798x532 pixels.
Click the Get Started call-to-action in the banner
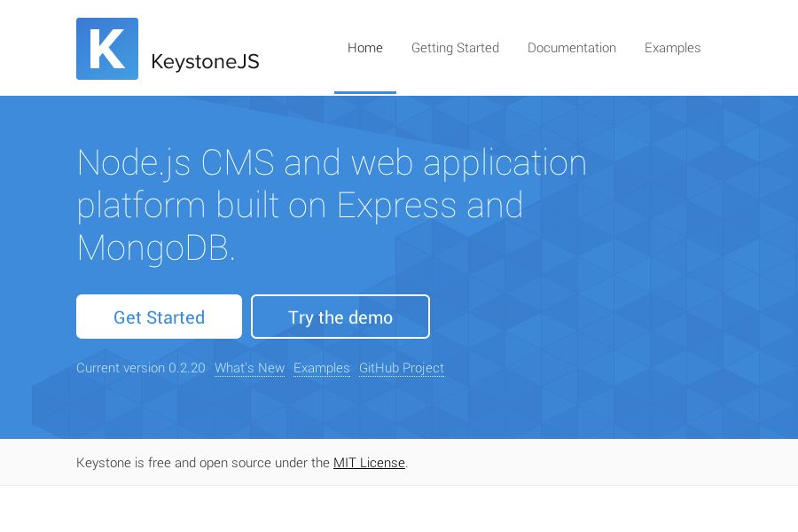pyautogui.click(x=159, y=317)
